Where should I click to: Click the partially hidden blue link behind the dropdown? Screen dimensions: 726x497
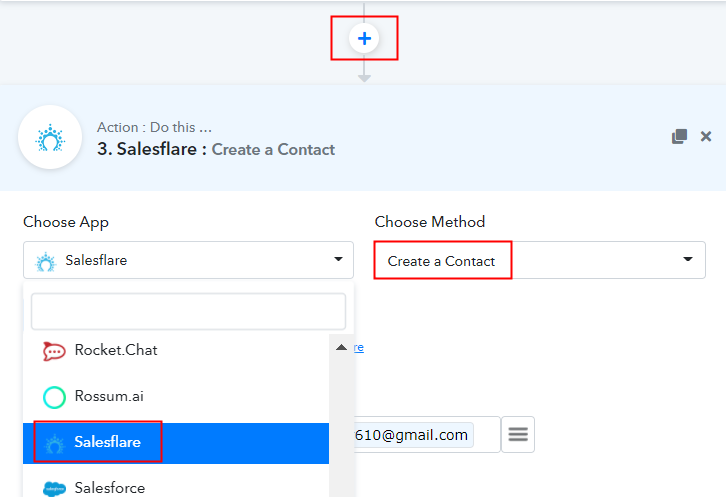pos(359,347)
